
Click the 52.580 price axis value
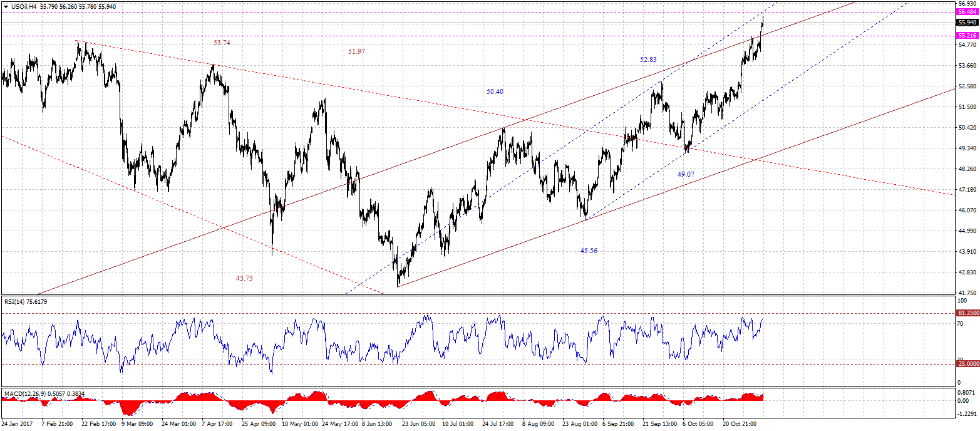[x=967, y=86]
